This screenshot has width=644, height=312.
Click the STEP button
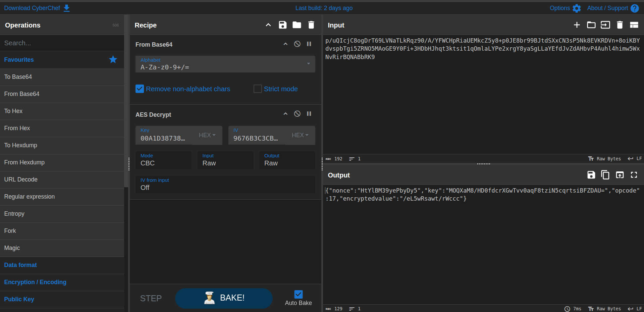151,298
